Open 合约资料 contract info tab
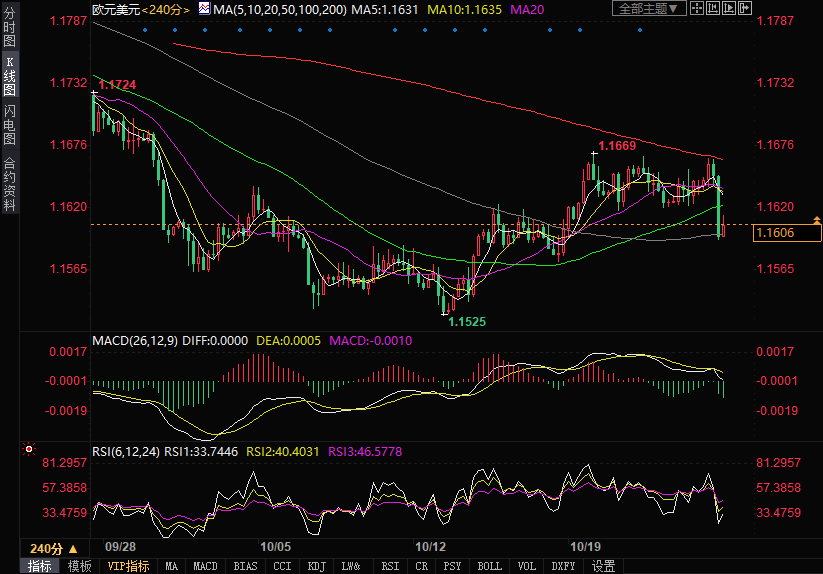 pos(9,183)
